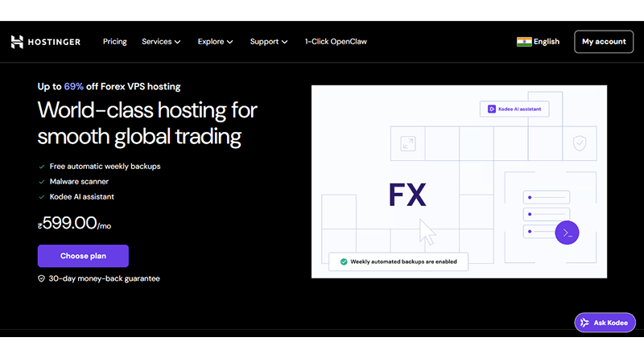Open My account
This screenshot has width=644, height=358.
pyautogui.click(x=604, y=42)
